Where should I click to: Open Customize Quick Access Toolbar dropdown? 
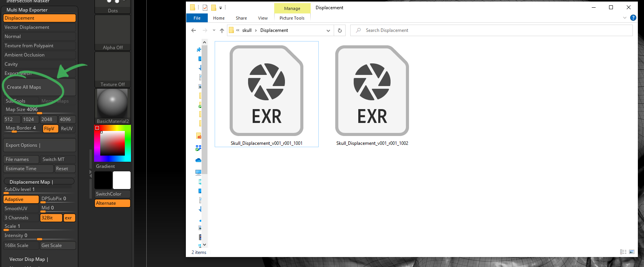click(x=220, y=8)
